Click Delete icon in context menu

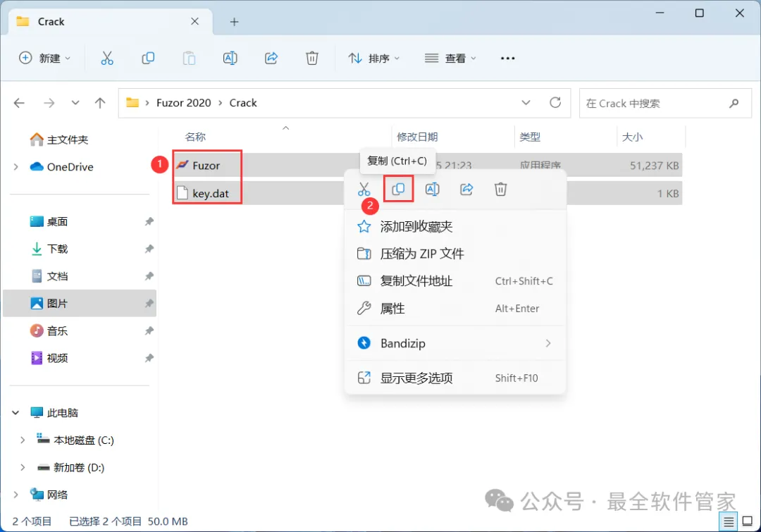pyautogui.click(x=500, y=189)
